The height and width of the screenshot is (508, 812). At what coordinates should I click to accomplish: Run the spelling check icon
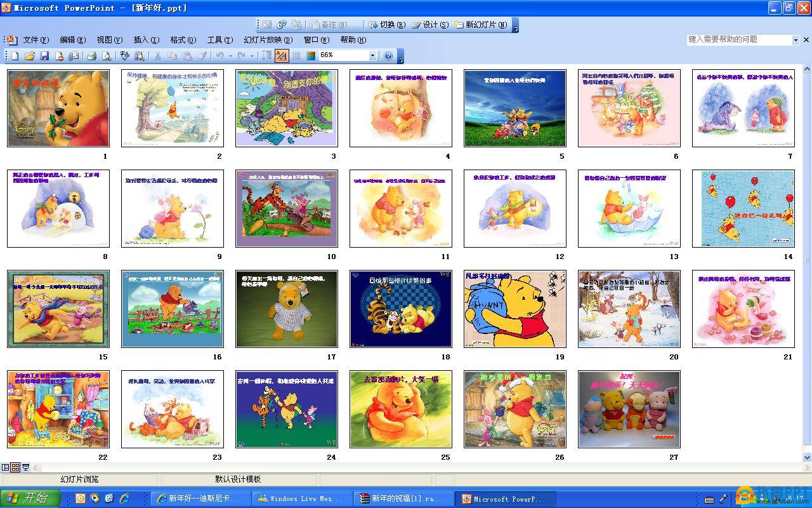point(124,56)
